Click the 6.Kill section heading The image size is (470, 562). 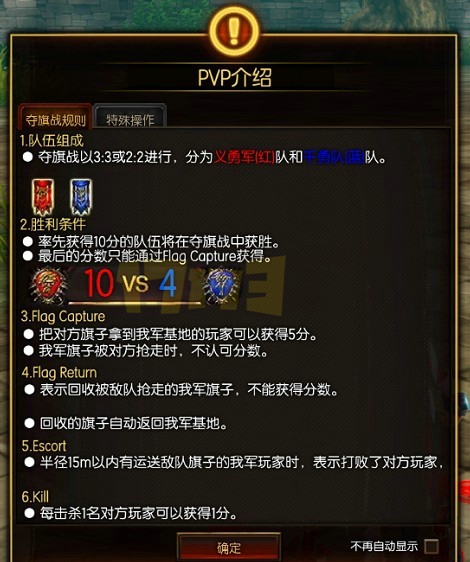[35, 497]
